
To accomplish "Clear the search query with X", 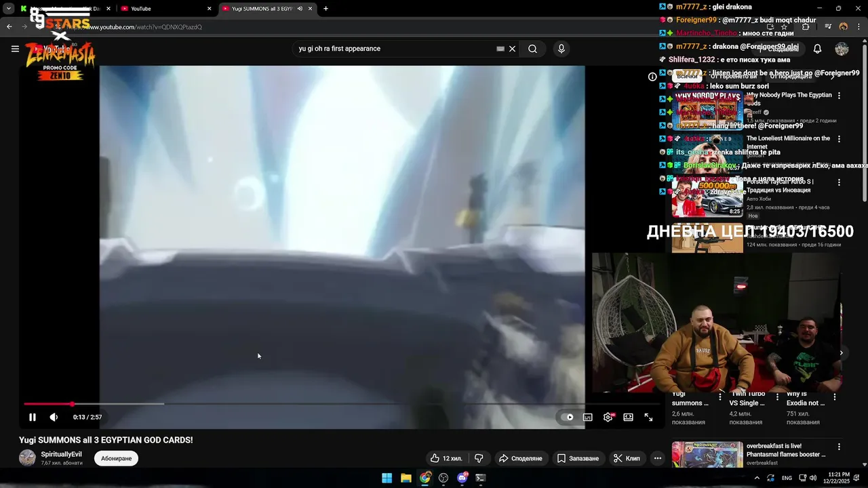I will (x=513, y=49).
